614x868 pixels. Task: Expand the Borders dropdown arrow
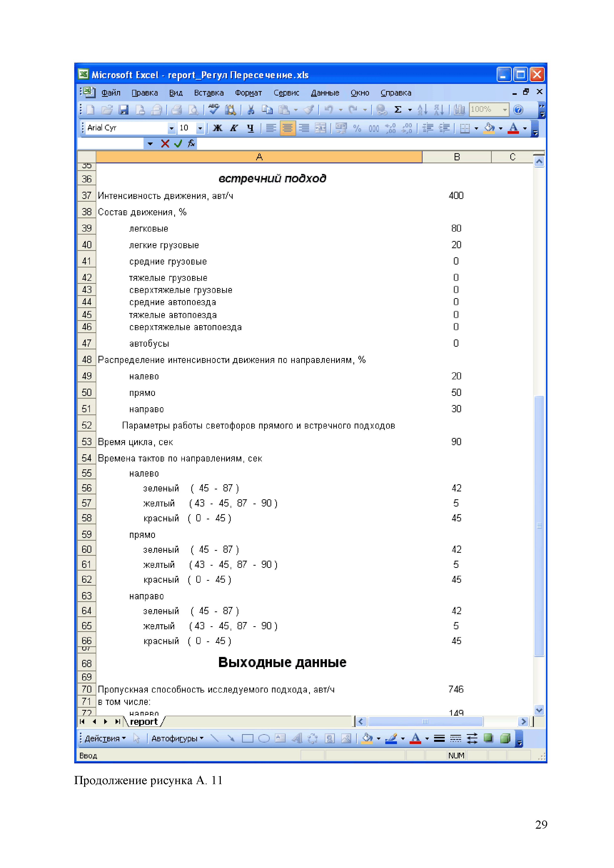point(476,128)
